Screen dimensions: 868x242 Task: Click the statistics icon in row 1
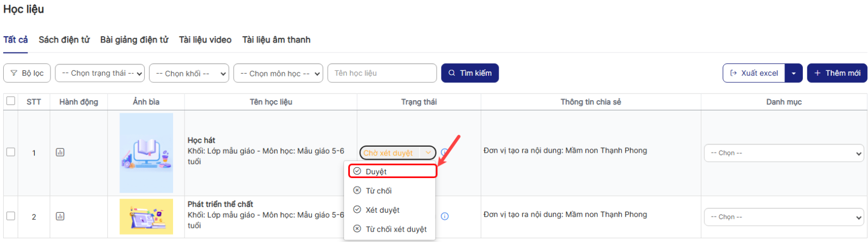[60, 153]
